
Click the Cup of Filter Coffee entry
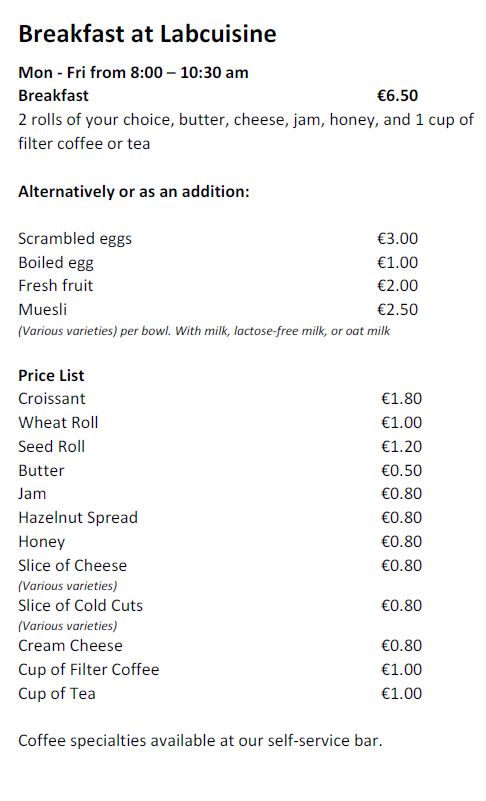88,669
